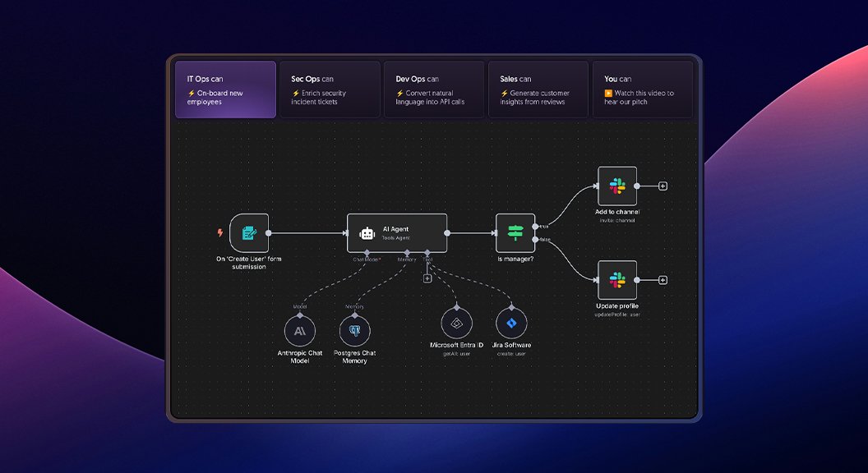The image size is (868, 473).
Task: Switch to the 'IT Ops can' tab
Action: [x=225, y=90]
